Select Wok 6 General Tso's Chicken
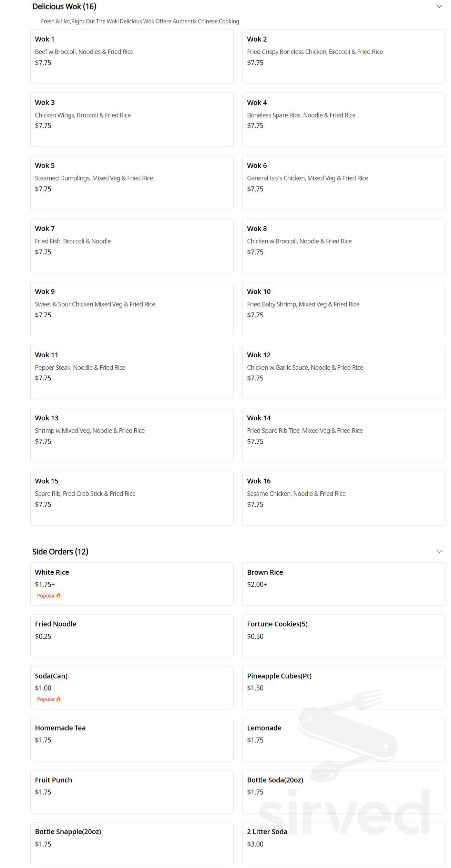This screenshot has height=868, width=451. 344,183
